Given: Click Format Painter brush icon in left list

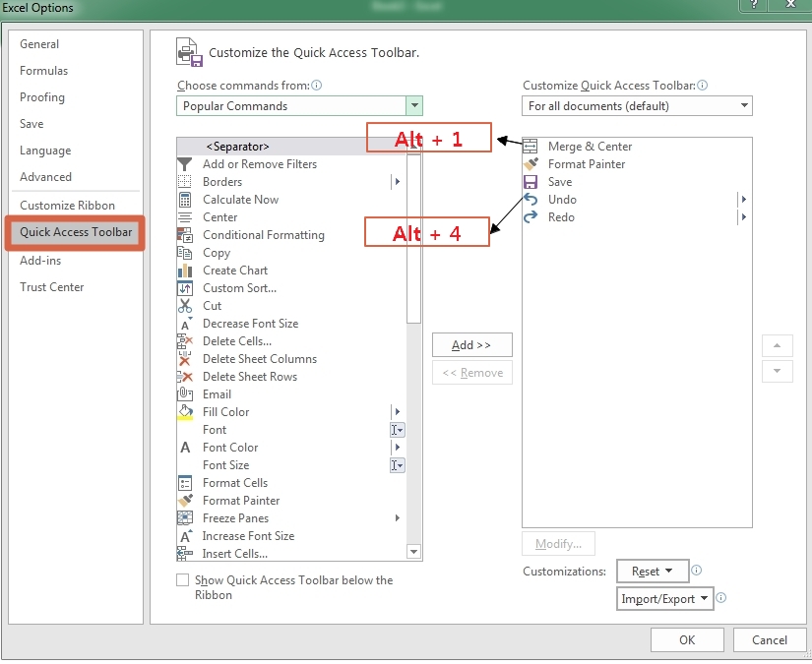Looking at the screenshot, I should [184, 501].
